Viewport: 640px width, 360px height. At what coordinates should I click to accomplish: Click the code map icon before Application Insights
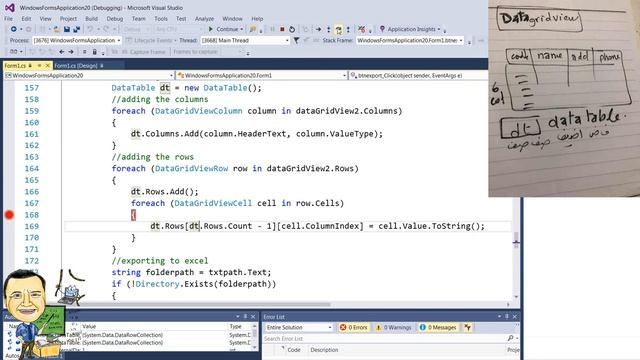(x=362, y=29)
